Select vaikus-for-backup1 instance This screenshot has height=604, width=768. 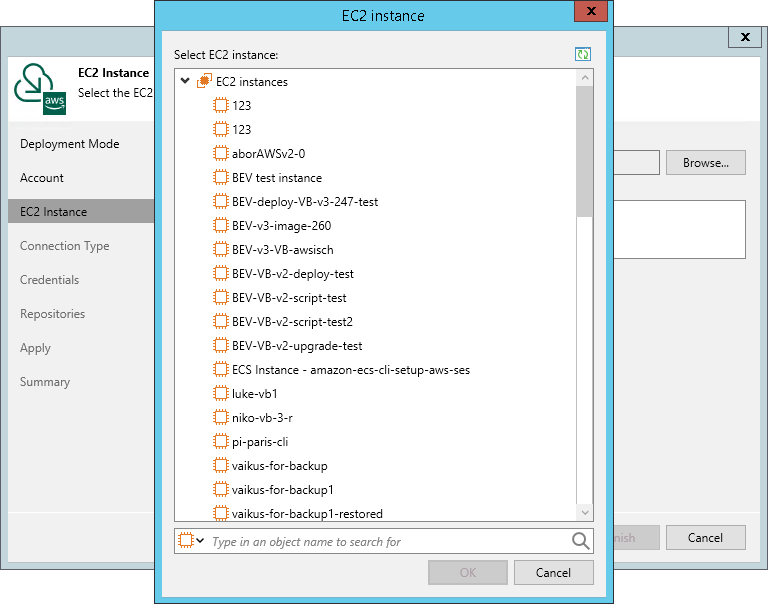pyautogui.click(x=283, y=489)
